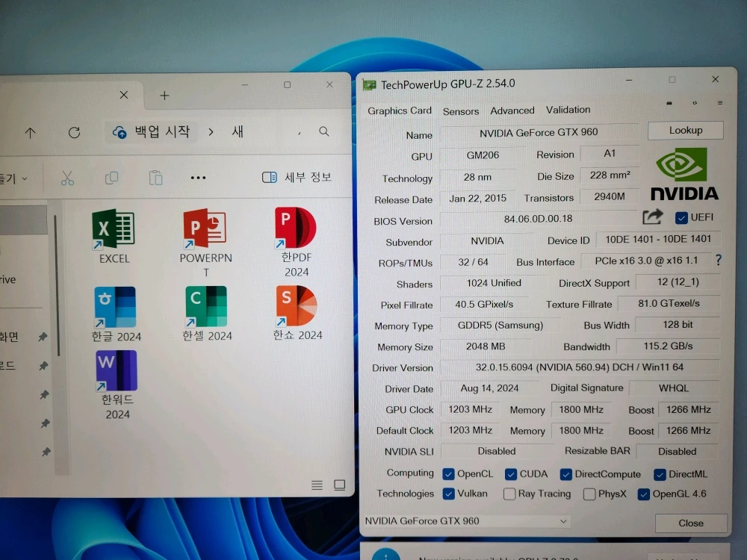Click the Cut scissors icon in Explorer
This screenshot has width=747, height=560.
pyautogui.click(x=67, y=178)
